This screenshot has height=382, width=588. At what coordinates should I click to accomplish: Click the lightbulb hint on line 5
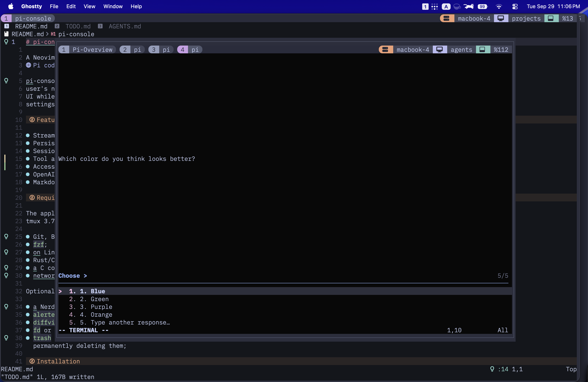click(x=6, y=81)
